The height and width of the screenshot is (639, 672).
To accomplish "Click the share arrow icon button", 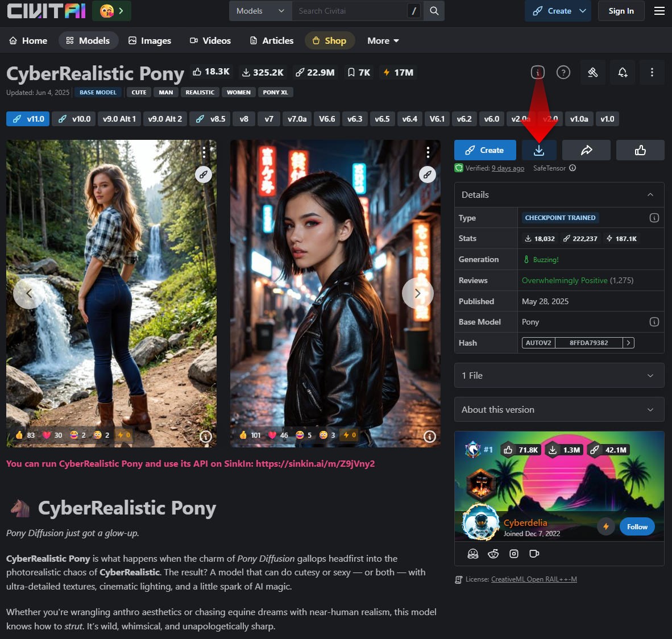I will (586, 151).
